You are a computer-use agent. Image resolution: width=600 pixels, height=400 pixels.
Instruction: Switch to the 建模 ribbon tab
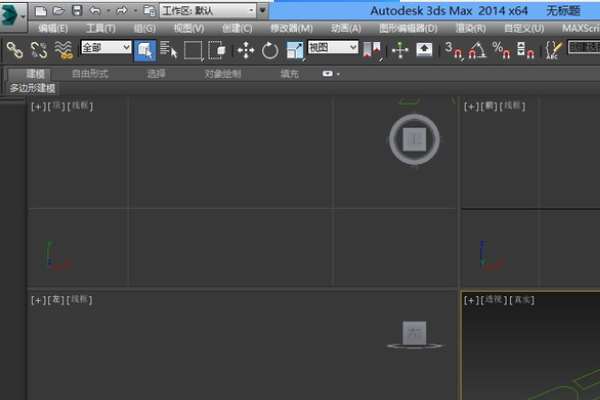35,74
